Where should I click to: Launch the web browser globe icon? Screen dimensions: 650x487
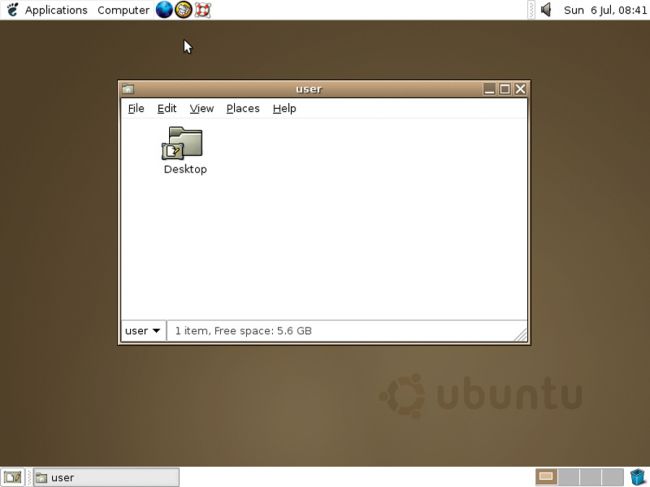[x=164, y=10]
